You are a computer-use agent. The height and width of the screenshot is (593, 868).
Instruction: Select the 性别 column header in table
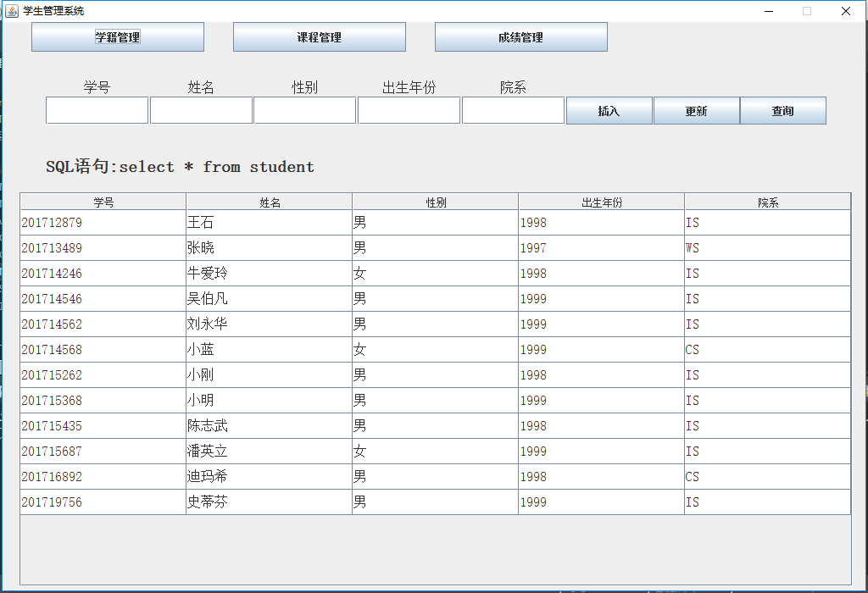(435, 202)
